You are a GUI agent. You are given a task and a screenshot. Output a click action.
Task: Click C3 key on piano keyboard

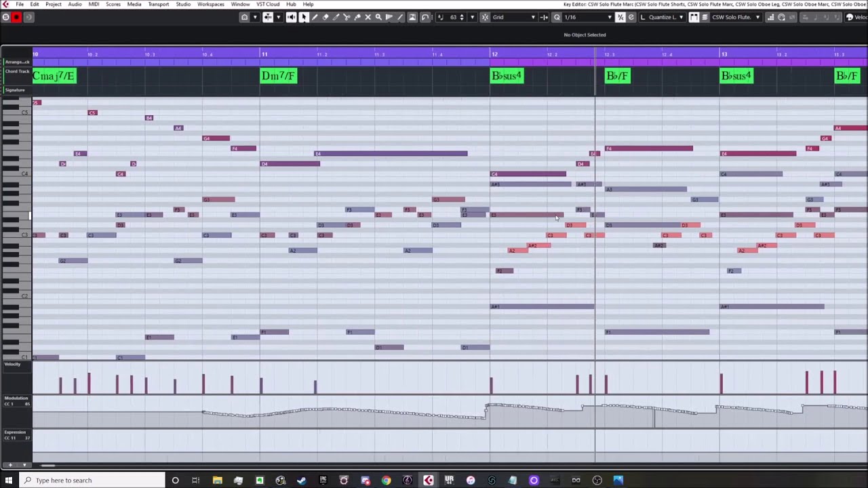[x=17, y=235]
